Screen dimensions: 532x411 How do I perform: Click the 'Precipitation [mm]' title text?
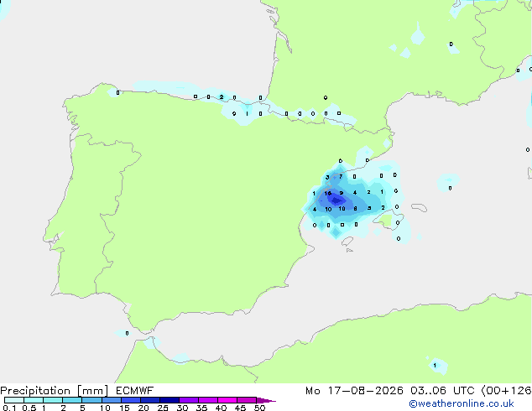(55, 391)
